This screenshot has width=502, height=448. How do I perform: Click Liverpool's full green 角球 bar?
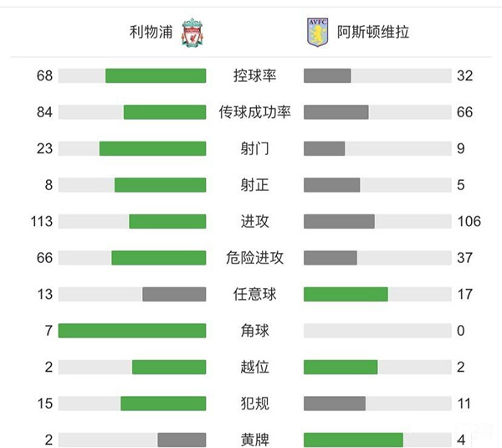[x=132, y=331]
